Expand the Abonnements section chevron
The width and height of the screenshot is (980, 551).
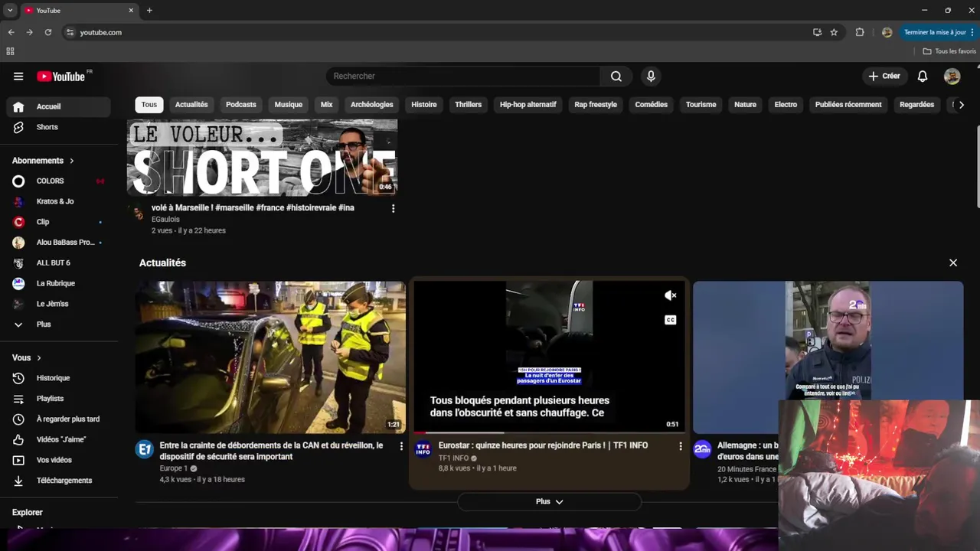72,161
